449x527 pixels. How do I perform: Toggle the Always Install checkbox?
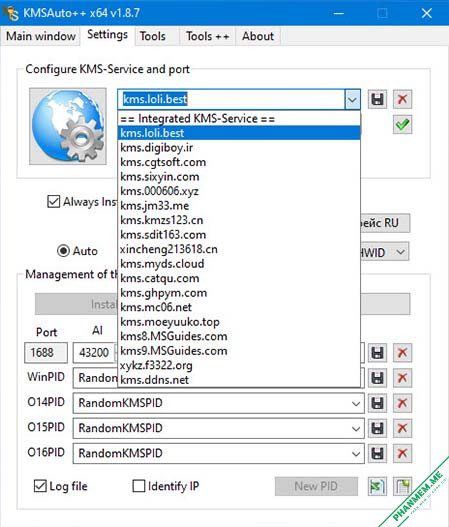[x=53, y=202]
